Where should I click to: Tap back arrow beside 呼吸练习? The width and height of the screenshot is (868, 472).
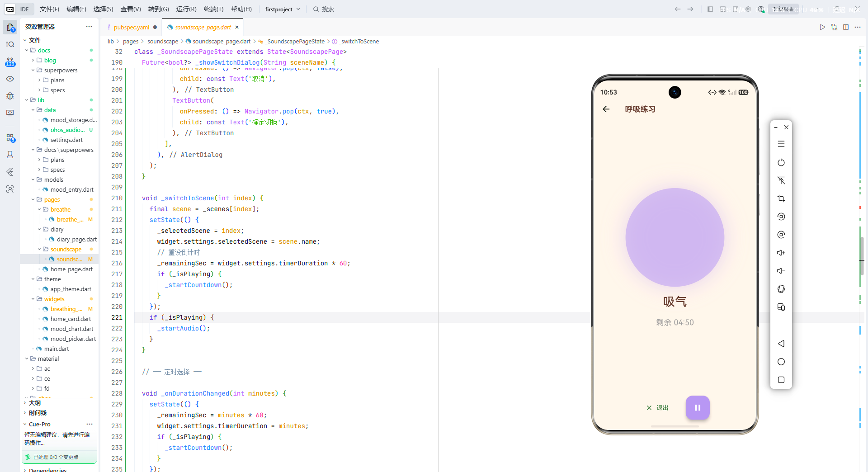click(x=606, y=109)
